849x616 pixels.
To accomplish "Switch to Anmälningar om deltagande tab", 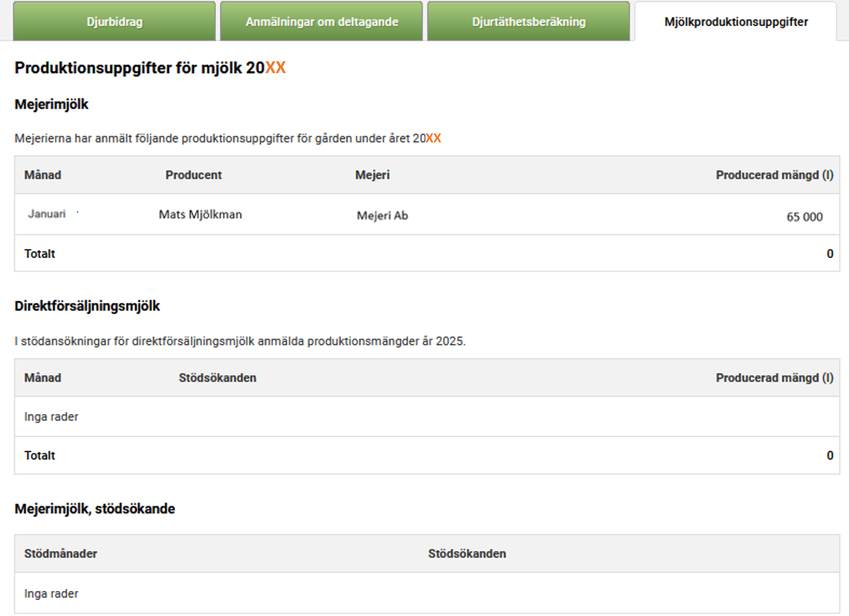I will [x=322, y=22].
